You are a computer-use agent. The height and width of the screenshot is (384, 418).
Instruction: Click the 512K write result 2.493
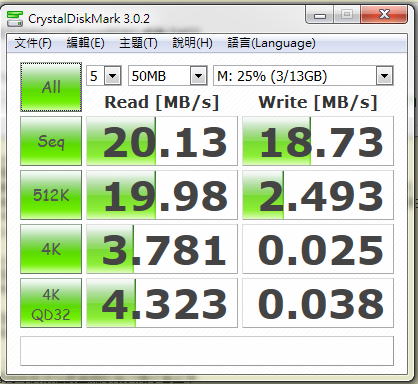coord(318,195)
